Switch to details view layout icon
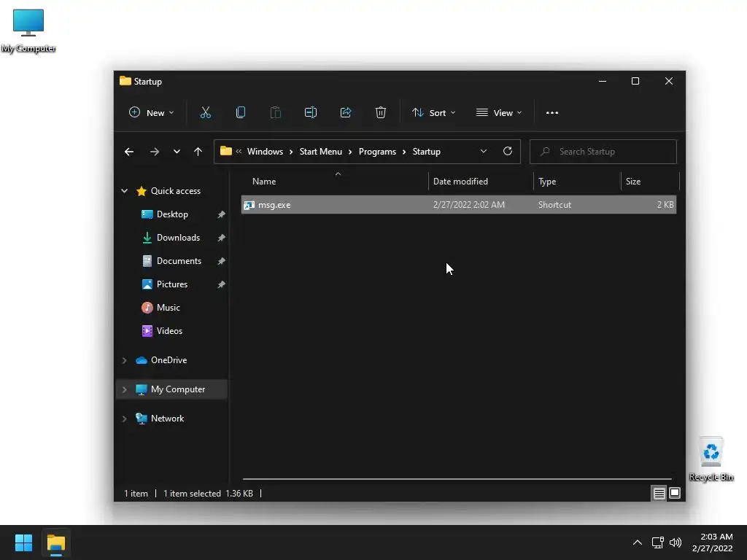This screenshot has width=747, height=560. point(659,494)
